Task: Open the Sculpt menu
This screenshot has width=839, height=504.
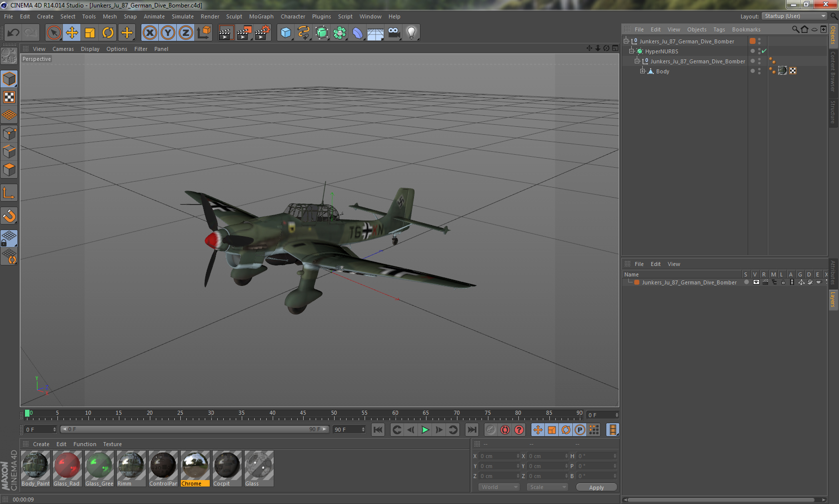Action: (234, 16)
